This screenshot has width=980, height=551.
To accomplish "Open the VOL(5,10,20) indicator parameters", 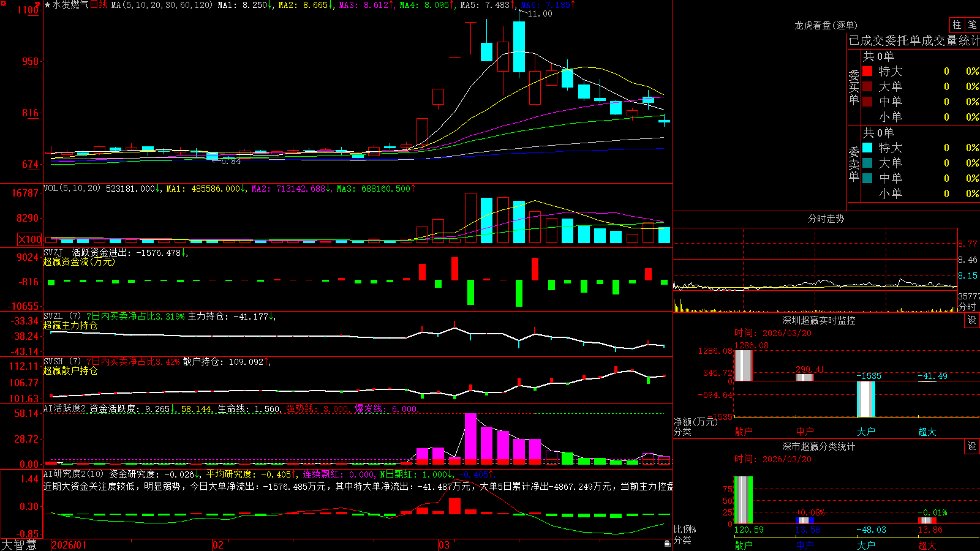I will tap(72, 189).
